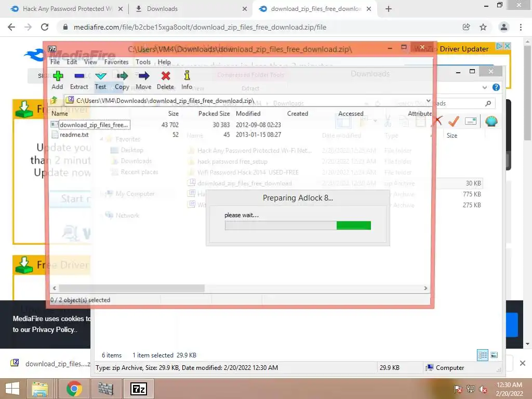Switch Explorer to large icons view

(495, 355)
